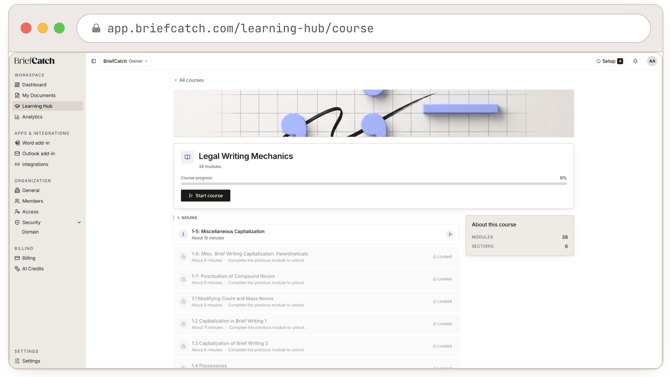Click the My Documents icon in the sidebar
Viewport: 670px width, 377px height.
pyautogui.click(x=17, y=95)
